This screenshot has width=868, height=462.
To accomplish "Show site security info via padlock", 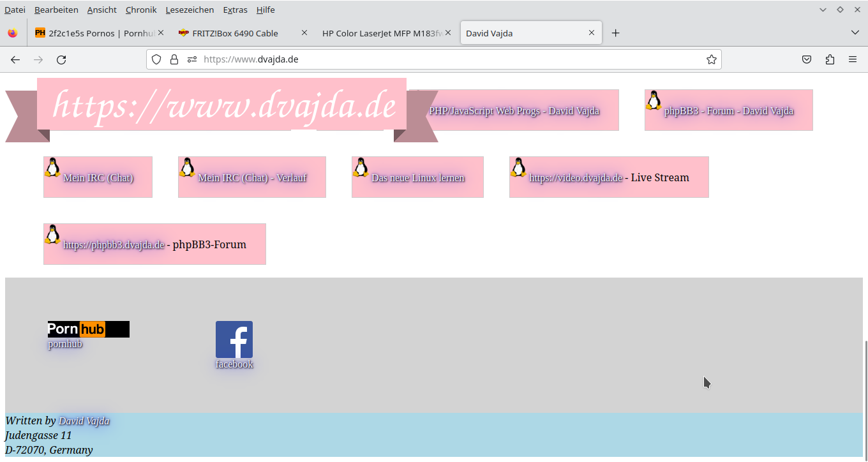I will [x=174, y=59].
